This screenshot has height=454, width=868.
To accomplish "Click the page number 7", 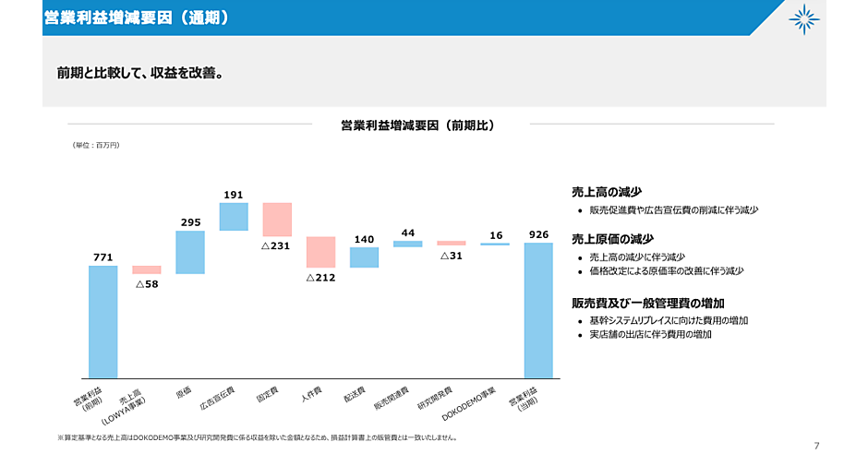I will tap(816, 446).
